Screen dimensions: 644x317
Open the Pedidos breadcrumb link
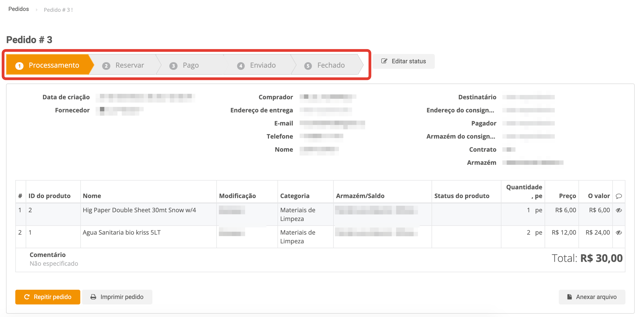coord(19,9)
